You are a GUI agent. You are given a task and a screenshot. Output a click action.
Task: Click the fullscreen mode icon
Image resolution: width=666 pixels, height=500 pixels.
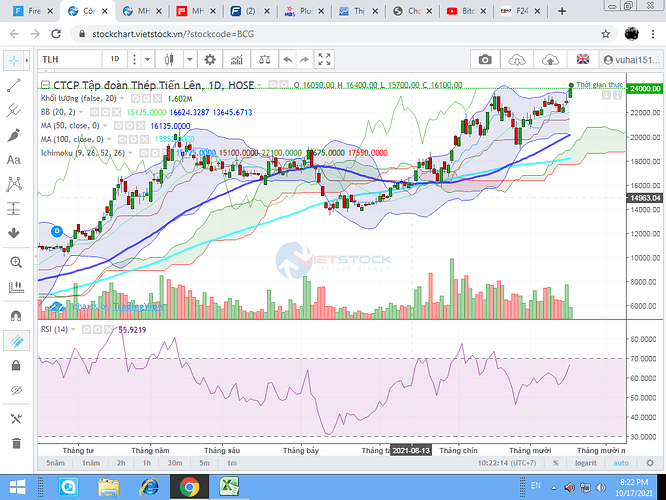coord(324,59)
